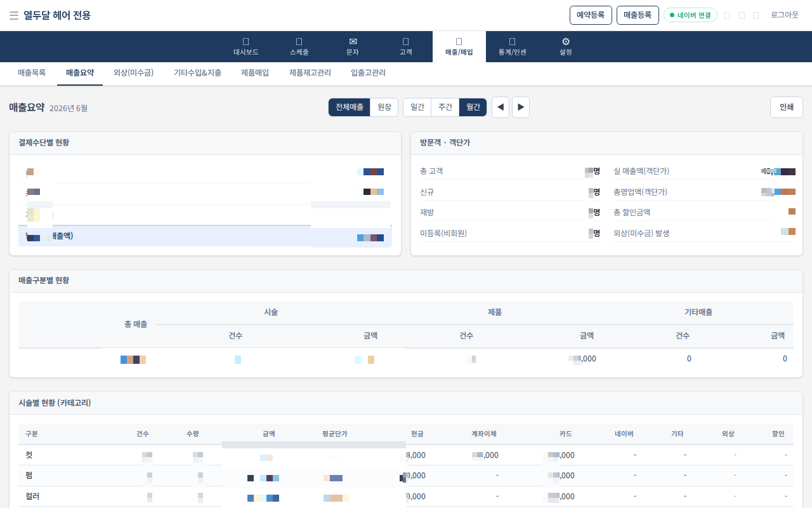Click the 시술 column group header
The width and height of the screenshot is (812, 508).
pos(271,312)
